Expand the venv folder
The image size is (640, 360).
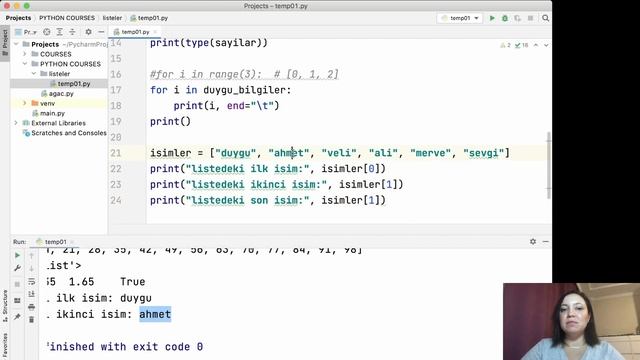pos(24,103)
